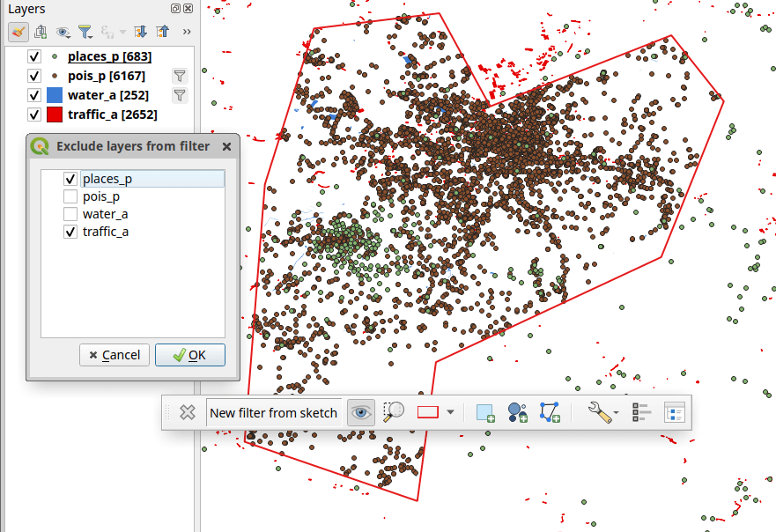Toggle filter preview eye in sketch toolbar
Viewport: 776px width, 532px height.
[x=361, y=411]
